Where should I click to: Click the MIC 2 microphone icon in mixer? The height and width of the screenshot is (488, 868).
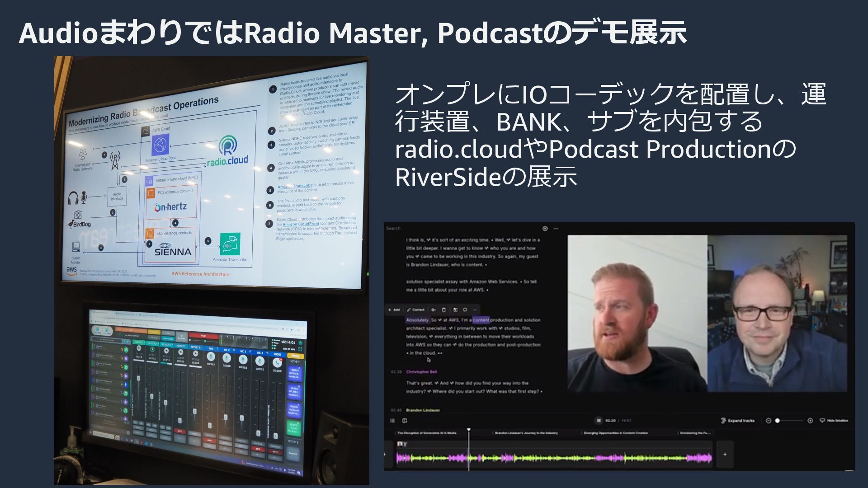[x=226, y=358]
